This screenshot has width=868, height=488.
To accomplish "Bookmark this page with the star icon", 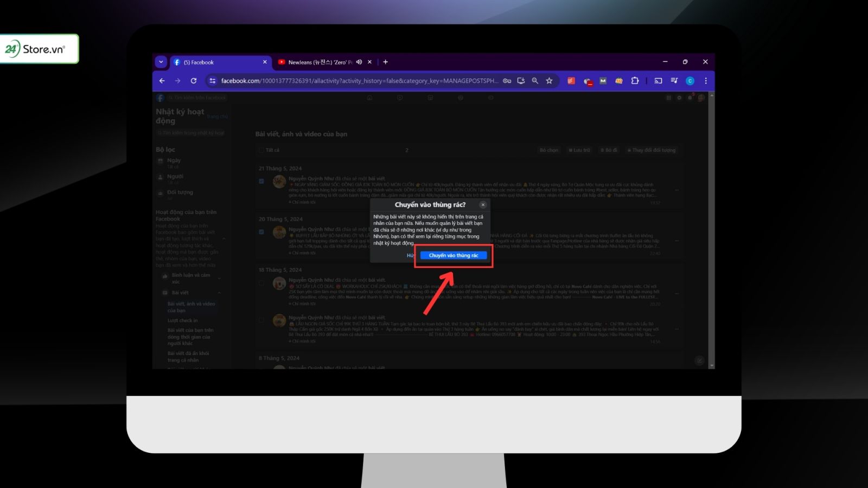I will tap(549, 81).
